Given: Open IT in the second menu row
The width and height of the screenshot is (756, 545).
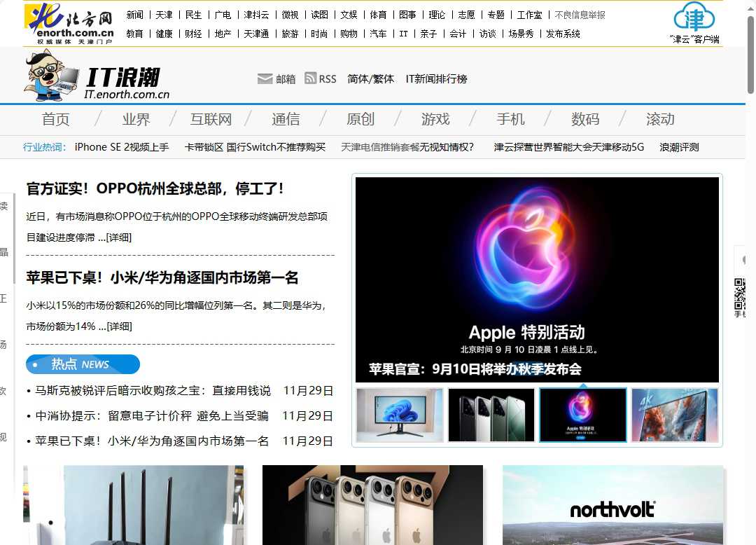Looking at the screenshot, I should [x=404, y=34].
